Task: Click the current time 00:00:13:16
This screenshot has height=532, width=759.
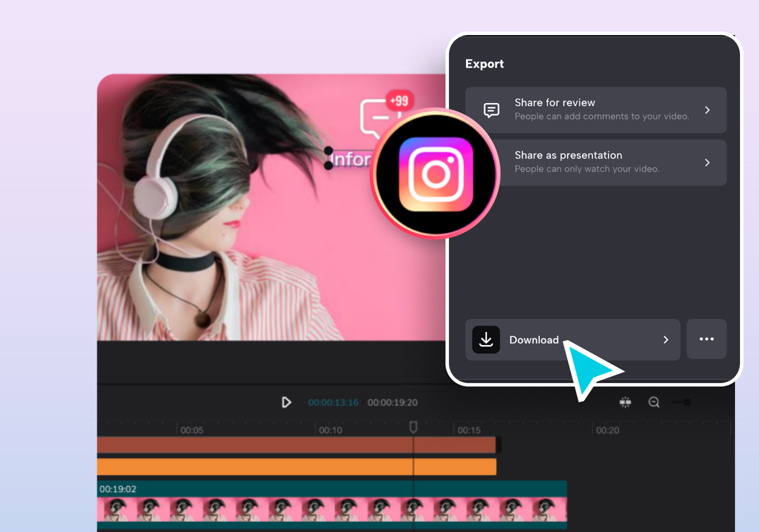Action: pos(333,402)
